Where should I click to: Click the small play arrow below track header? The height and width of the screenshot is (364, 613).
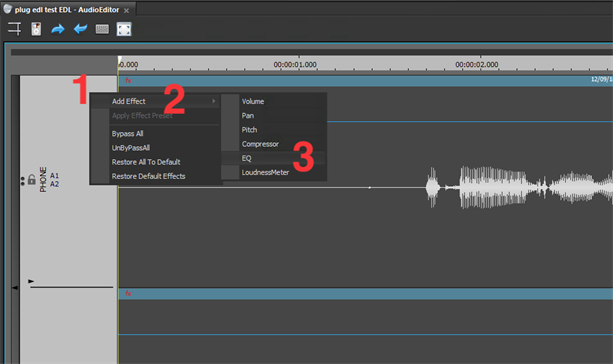click(31, 281)
